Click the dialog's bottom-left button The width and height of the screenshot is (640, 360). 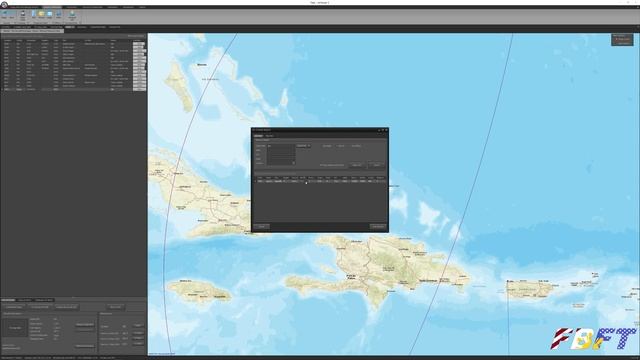[261, 227]
